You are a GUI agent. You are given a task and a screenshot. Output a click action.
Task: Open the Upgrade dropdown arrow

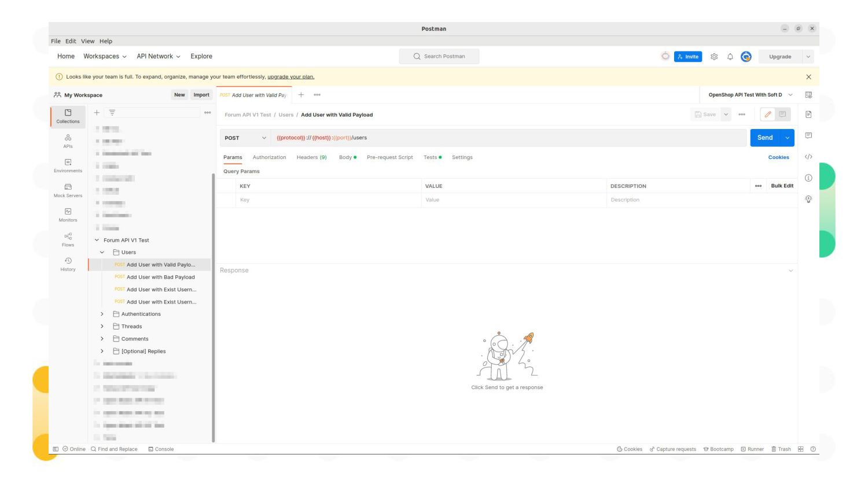click(808, 57)
